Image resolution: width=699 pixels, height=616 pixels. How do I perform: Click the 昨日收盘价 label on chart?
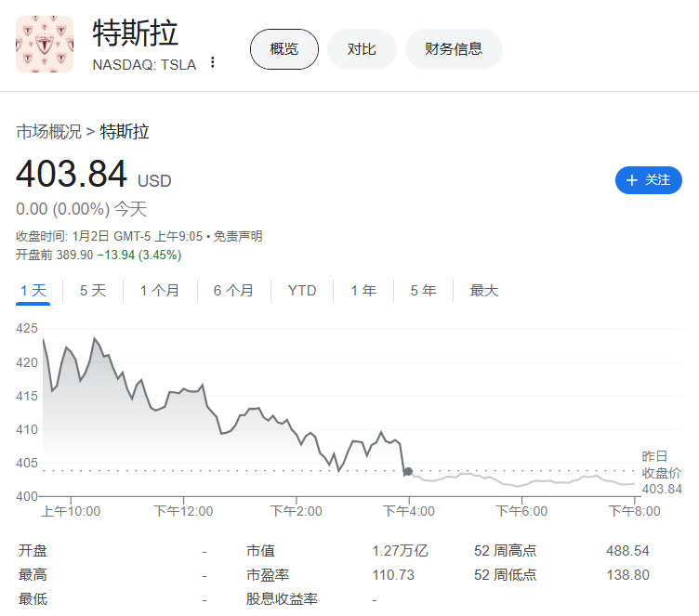(661, 465)
